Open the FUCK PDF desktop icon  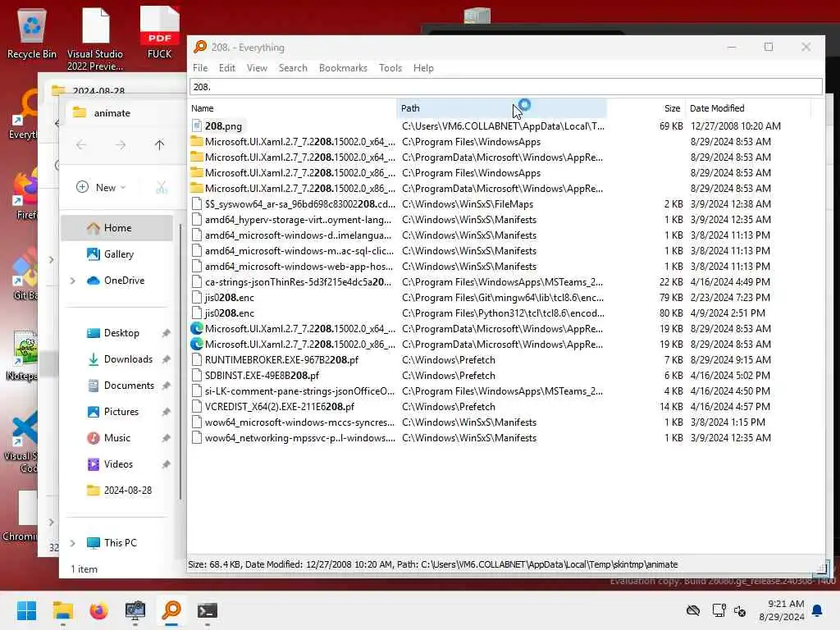[159, 33]
